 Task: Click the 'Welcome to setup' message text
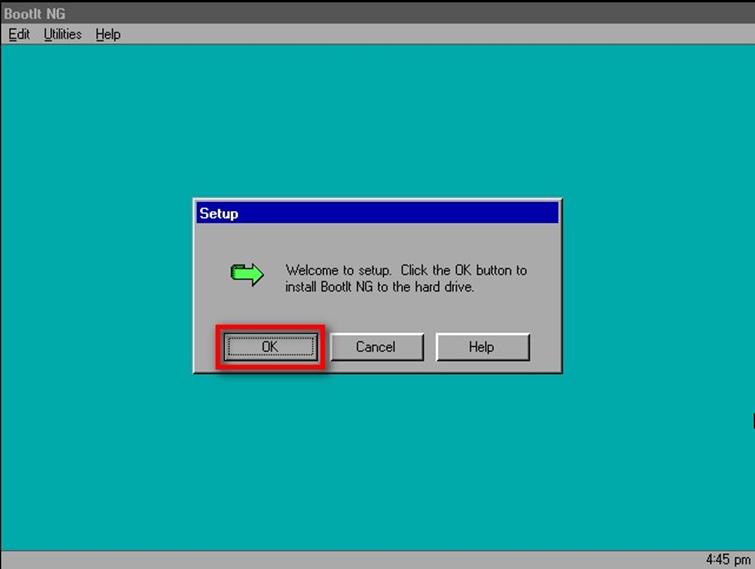tap(406, 278)
